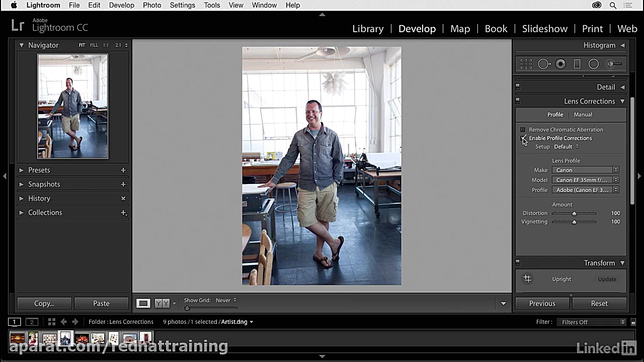Viewport: 644px width, 362px height.
Task: Click the Loupe view icon
Action: (143, 303)
